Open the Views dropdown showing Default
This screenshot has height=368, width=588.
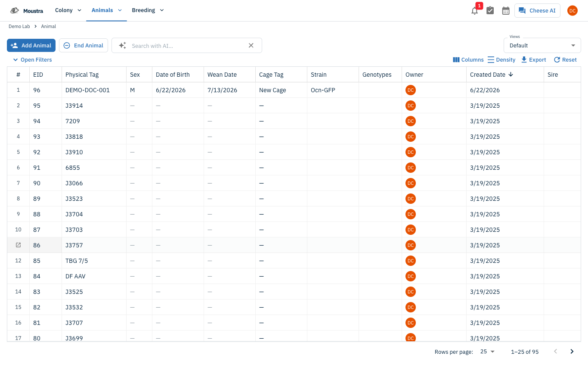542,45
